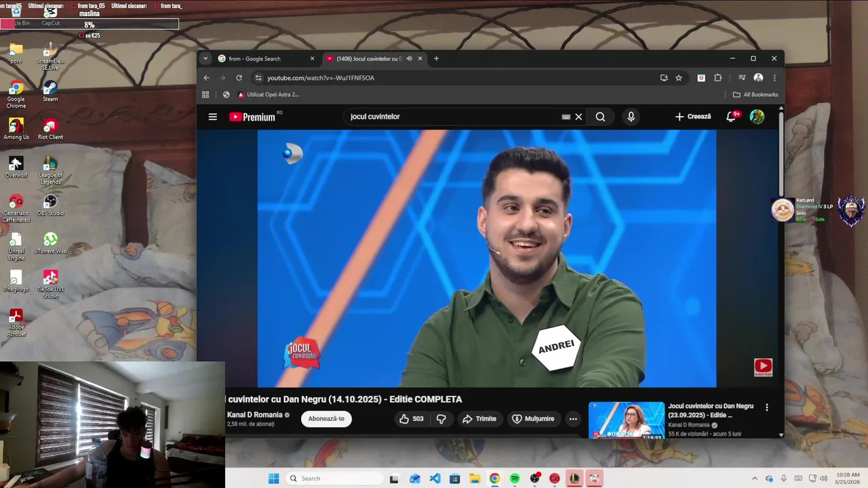Screen dimensions: 868x488
Task: Clear the YouTube search box text
Action: (x=578, y=117)
